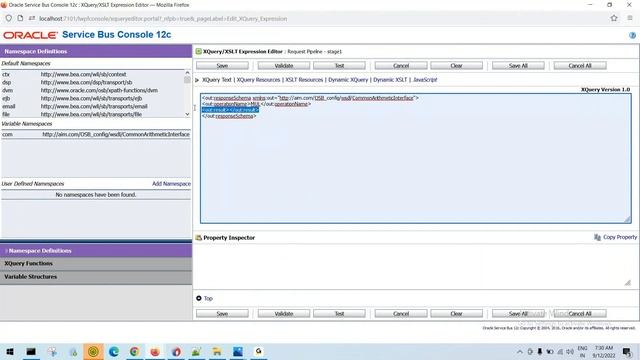640x360 pixels.
Task: Bookmark this page with the star icon
Action: coord(614,18)
